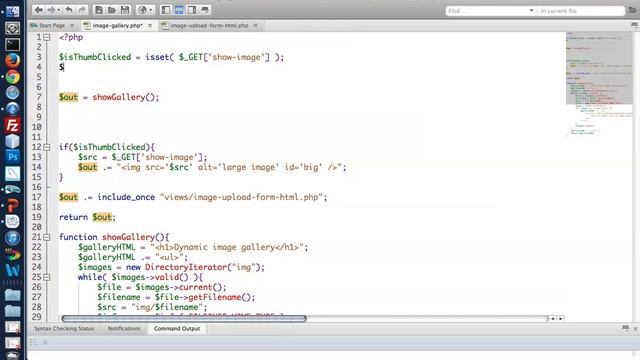Viewport: 640px width, 360px height.
Task: Collapse the if block on line 12
Action: pyautogui.click(x=47, y=147)
